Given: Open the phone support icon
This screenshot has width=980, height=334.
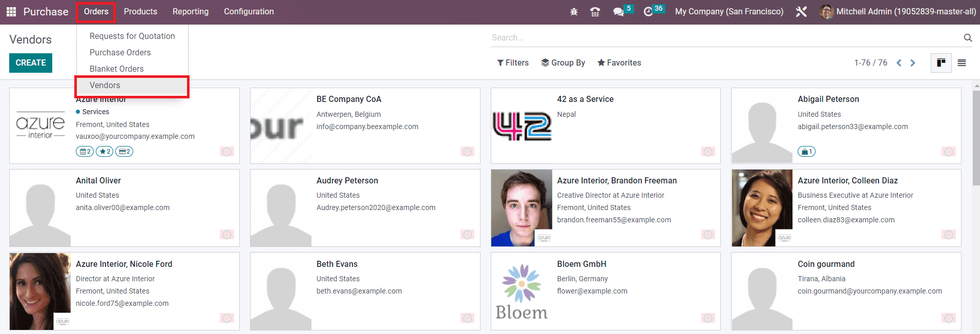Looking at the screenshot, I should pyautogui.click(x=595, y=12).
